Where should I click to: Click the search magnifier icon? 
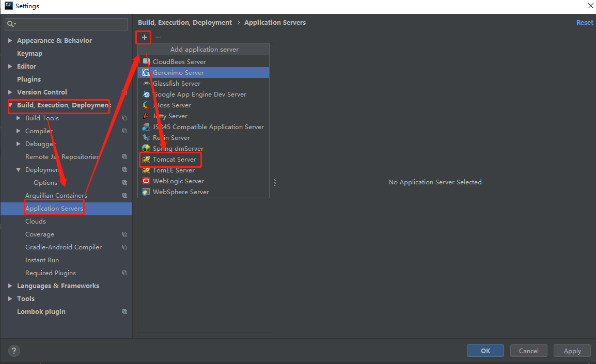11,24
